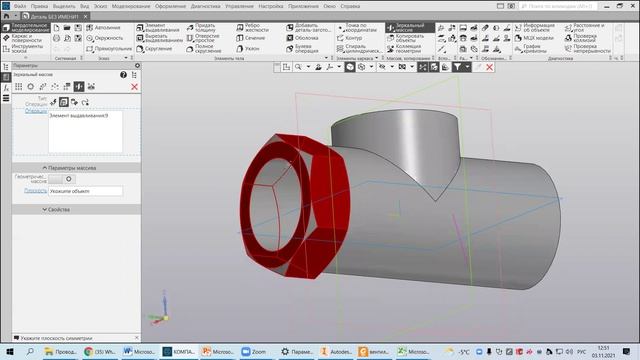This screenshot has height=360, width=640.
Task: Switch to Деталь БЕЗ ИМЕНИ1 document tab
Action: point(54,16)
